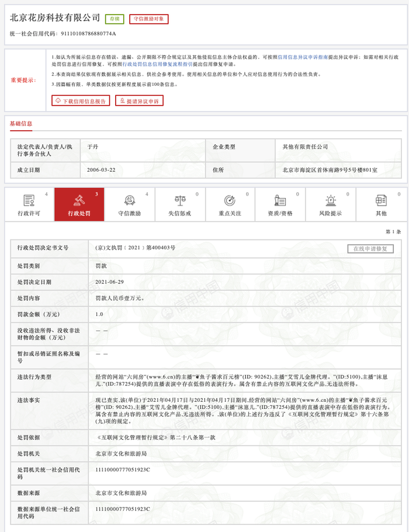Click the 行政处罚决定书文号 field label

pos(43,248)
